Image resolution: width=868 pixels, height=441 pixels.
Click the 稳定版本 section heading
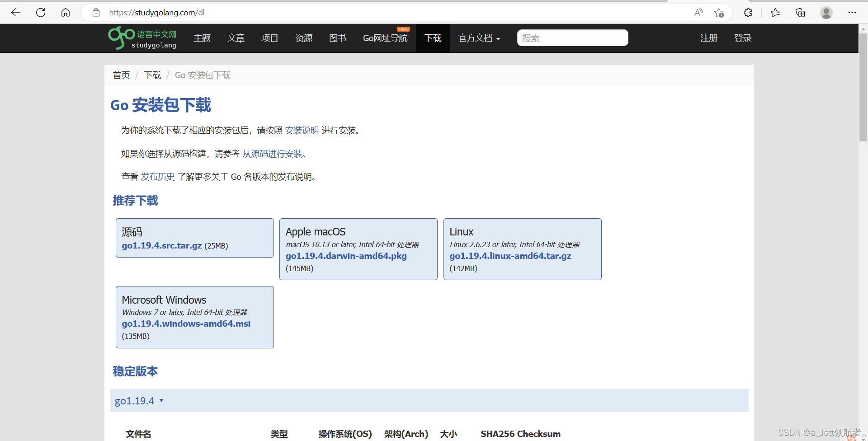coord(135,371)
